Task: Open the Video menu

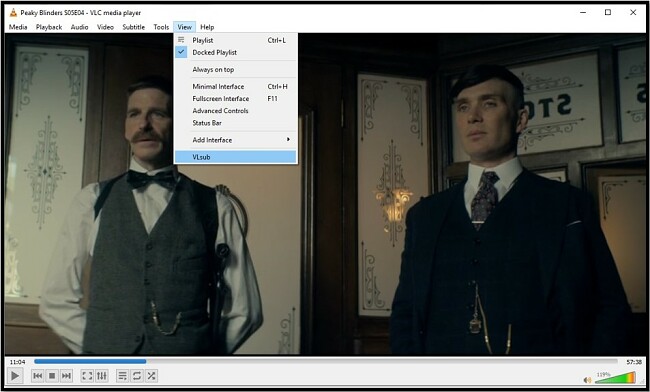Action: pyautogui.click(x=105, y=27)
